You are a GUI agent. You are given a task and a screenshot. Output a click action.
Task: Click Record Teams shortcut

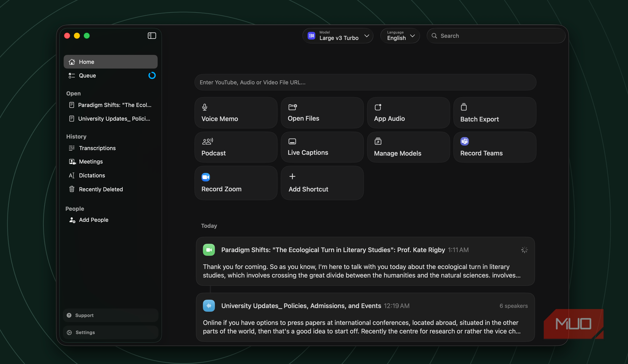pyautogui.click(x=495, y=147)
